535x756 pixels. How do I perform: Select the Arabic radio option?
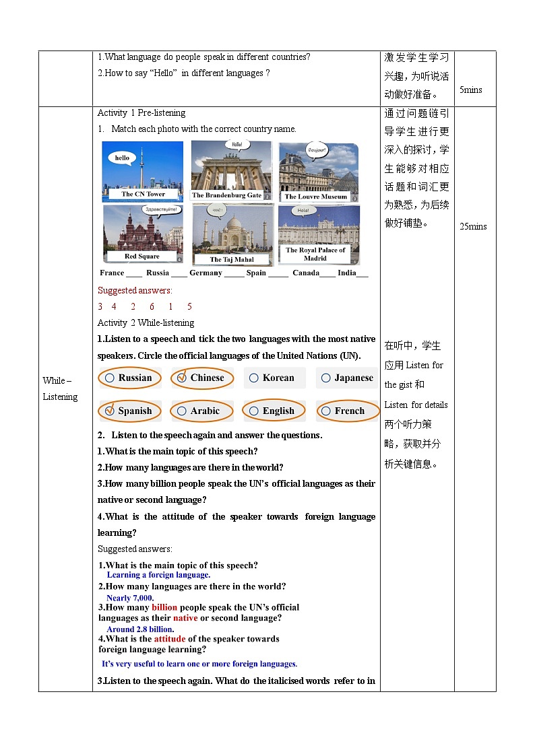(x=182, y=411)
